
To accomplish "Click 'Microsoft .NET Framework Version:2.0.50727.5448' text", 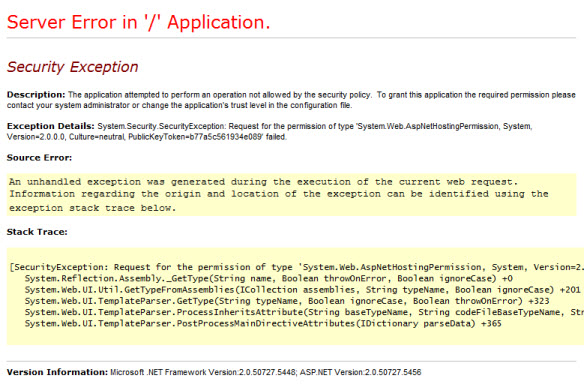I will click(203, 372).
